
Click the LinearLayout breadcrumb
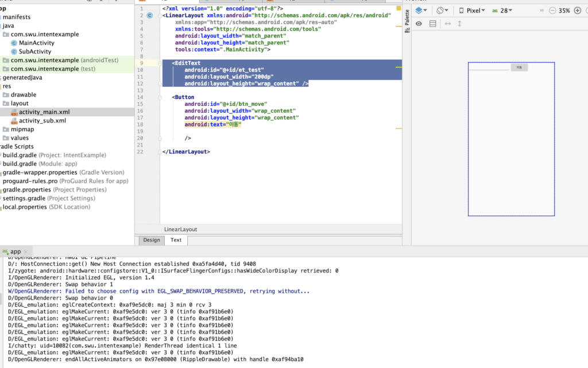pos(180,229)
